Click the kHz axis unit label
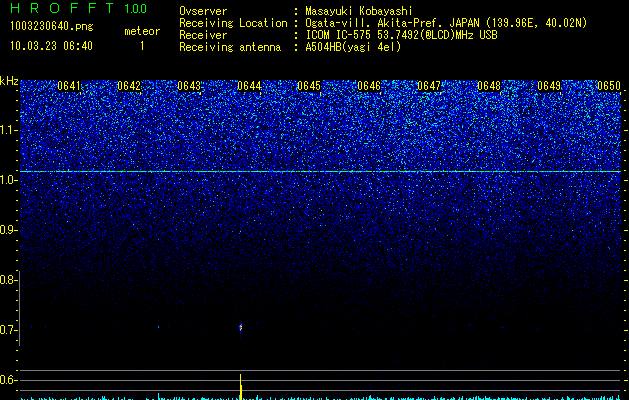This screenshot has height=400, width=629. pos(9,81)
